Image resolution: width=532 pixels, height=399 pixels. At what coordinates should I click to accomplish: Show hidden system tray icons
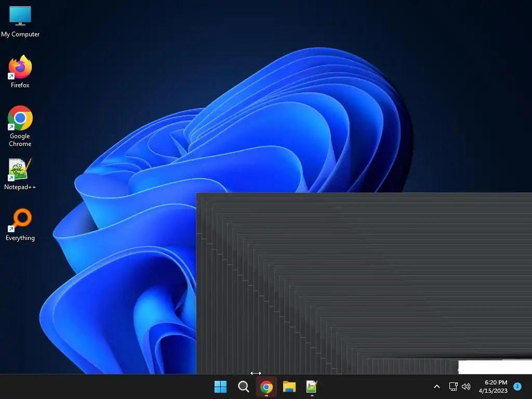(437, 387)
